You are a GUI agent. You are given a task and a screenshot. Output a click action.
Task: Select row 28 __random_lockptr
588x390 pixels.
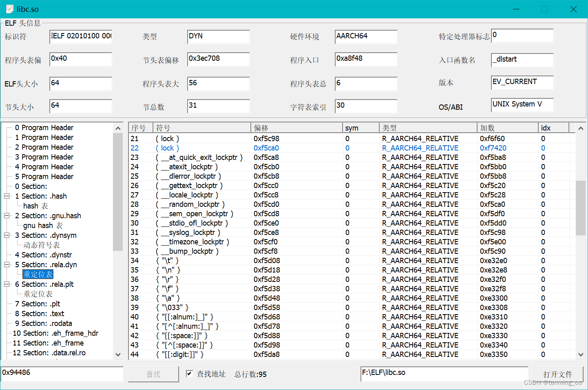[190, 204]
